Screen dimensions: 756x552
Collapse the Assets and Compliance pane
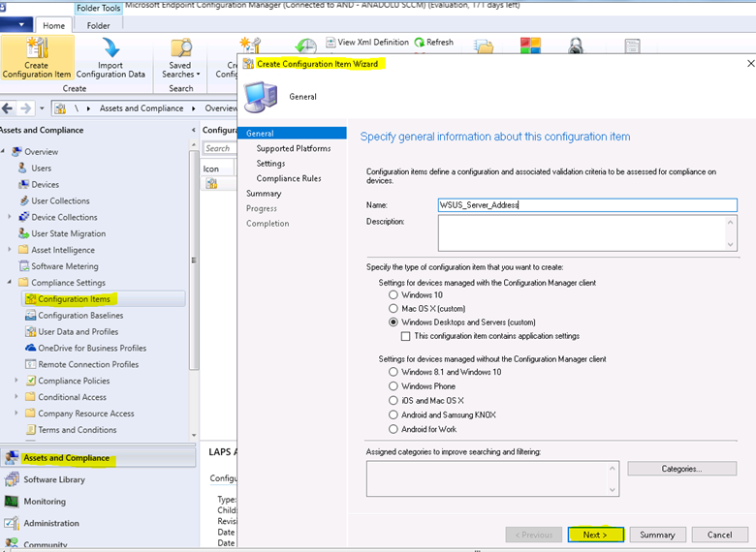193,130
